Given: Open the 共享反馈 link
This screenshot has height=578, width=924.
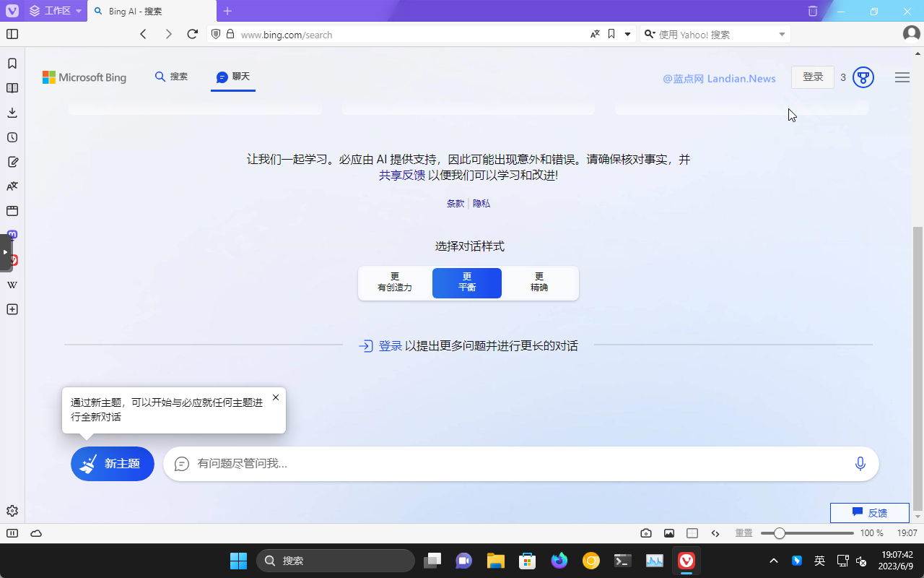Looking at the screenshot, I should coord(402,175).
